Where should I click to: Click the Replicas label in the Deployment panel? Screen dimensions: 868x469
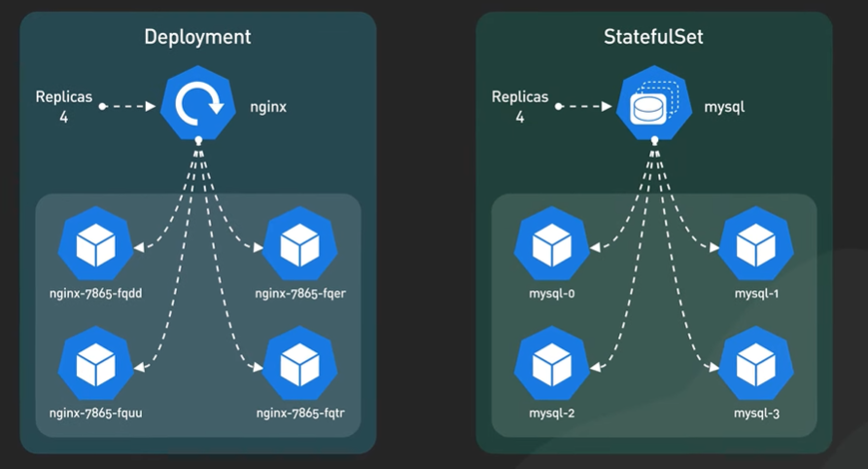tap(63, 97)
